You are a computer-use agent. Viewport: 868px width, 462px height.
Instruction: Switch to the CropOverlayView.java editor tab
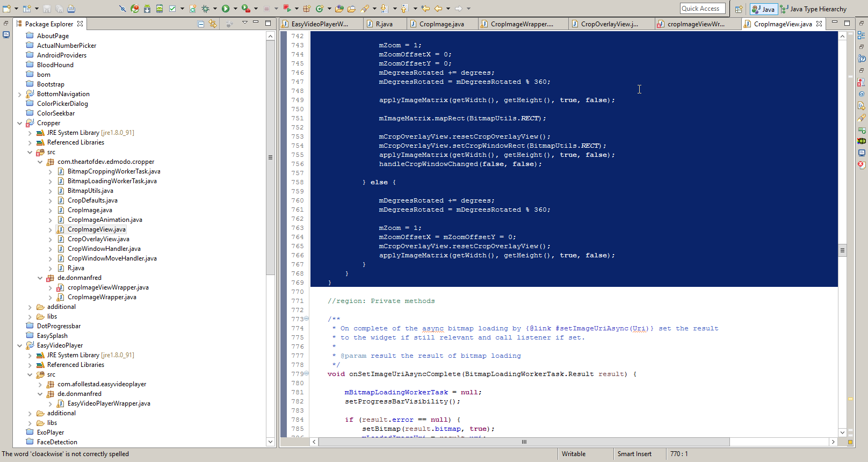click(x=609, y=24)
